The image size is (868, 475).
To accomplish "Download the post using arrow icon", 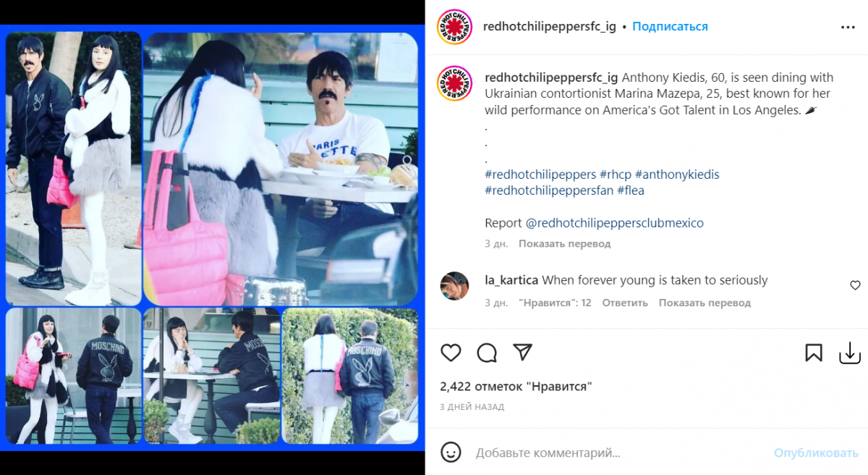I will (x=849, y=353).
